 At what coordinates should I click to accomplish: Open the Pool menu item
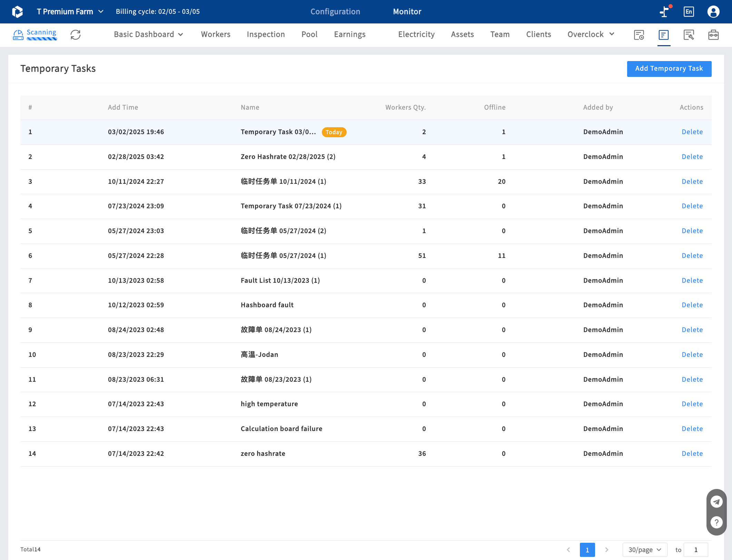click(x=309, y=34)
